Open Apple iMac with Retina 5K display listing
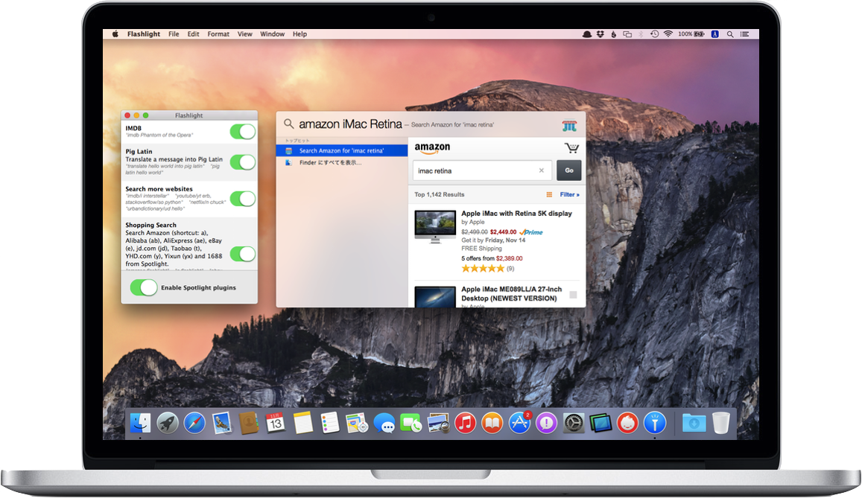862x504 pixels. [x=517, y=213]
